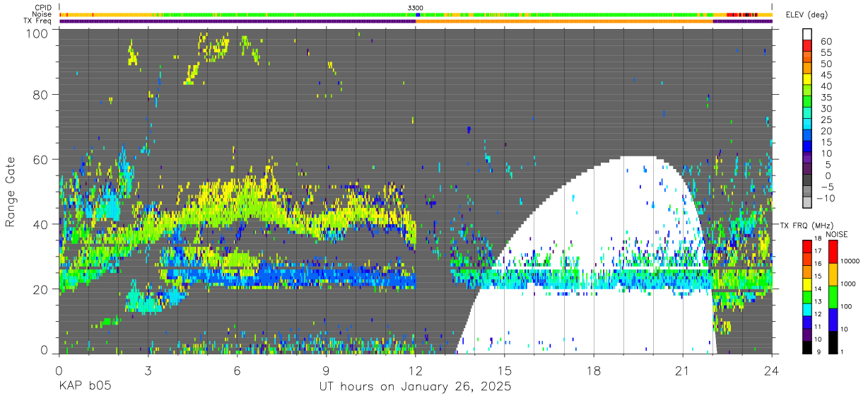Viewport: 868px width, 401px height.
Task: Click the KAP b05 radar beam label
Action: [84, 387]
